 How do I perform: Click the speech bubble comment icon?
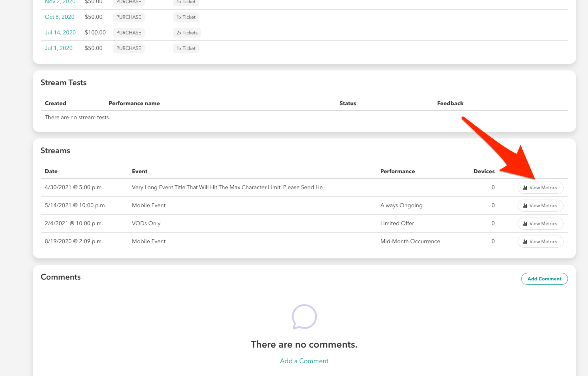click(x=304, y=317)
